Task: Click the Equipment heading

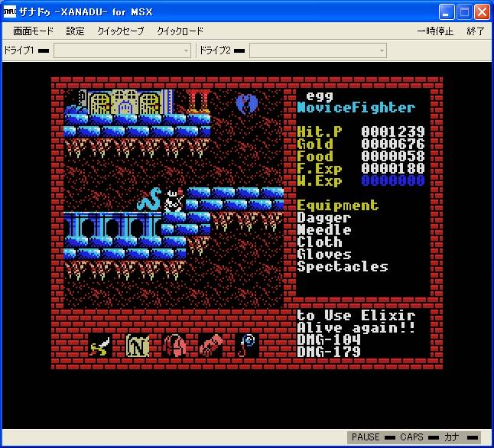Action: [x=338, y=206]
